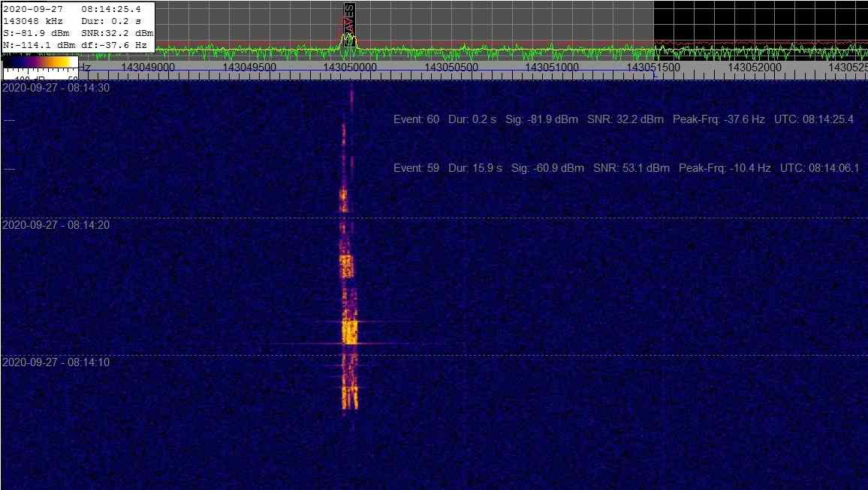Click 'Event: 59' text
The height and width of the screenshot is (490, 868).
416,168
